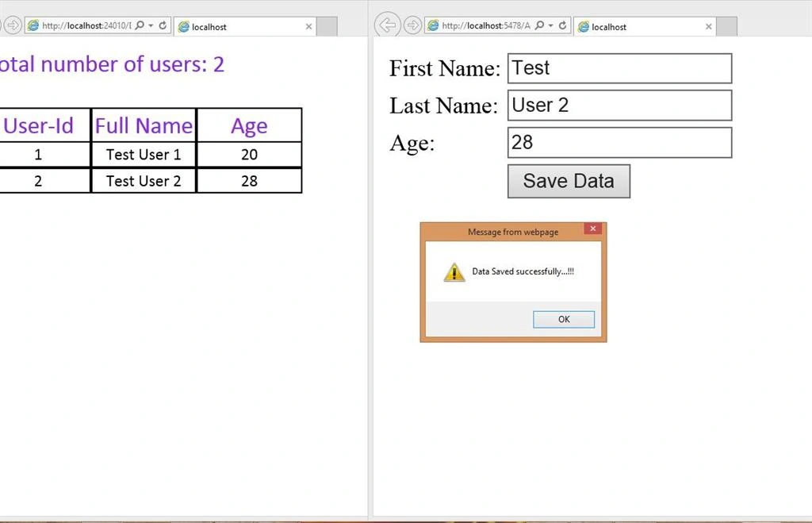Click the forward arrow in left browser
The height and width of the screenshot is (523, 812).
tap(13, 25)
